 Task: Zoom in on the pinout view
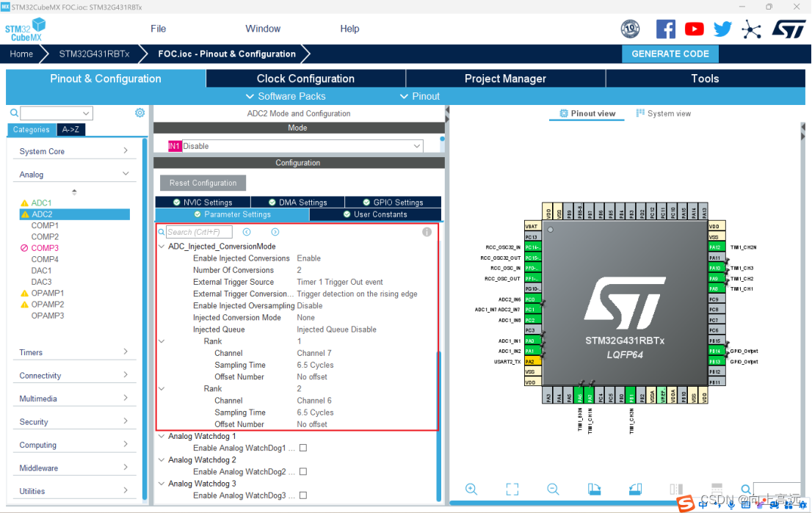pyautogui.click(x=471, y=489)
